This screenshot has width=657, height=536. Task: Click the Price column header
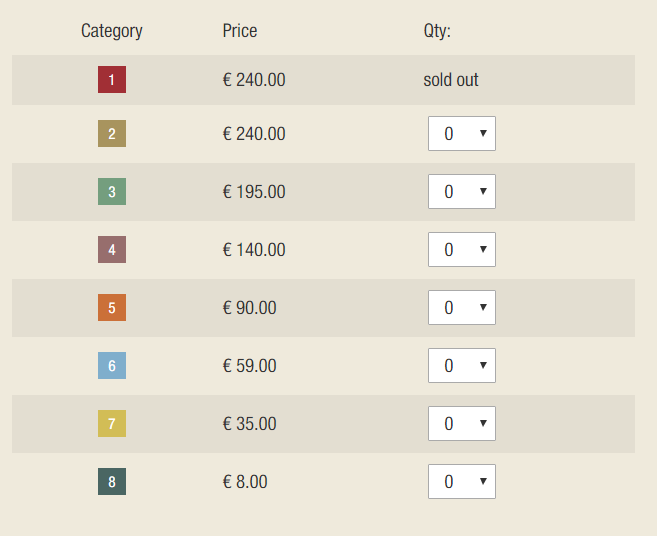tap(240, 31)
